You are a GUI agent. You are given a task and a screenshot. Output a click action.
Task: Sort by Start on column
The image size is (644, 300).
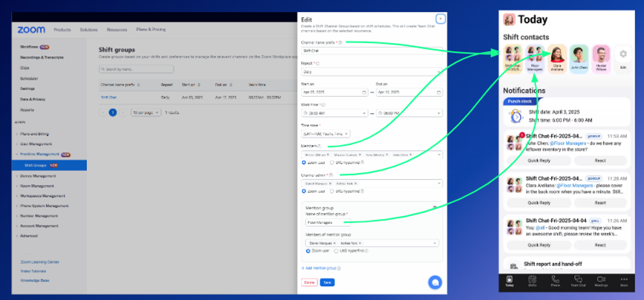[198, 85]
